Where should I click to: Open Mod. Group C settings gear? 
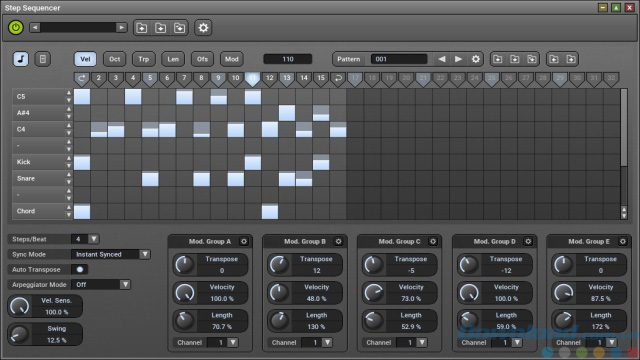pyautogui.click(x=433, y=242)
